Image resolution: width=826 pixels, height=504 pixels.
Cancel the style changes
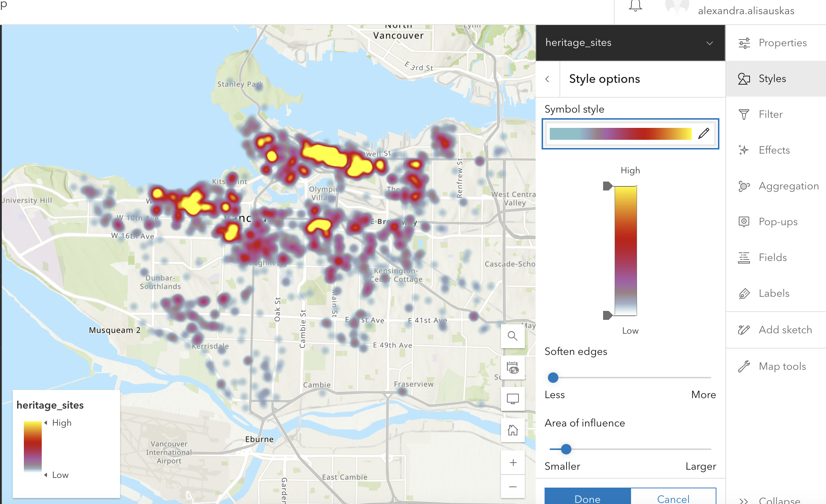(x=673, y=497)
